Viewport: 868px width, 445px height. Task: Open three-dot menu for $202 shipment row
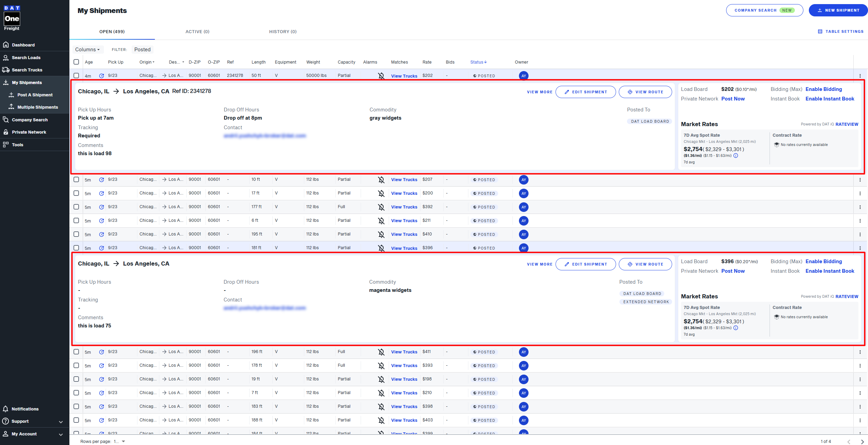860,76
